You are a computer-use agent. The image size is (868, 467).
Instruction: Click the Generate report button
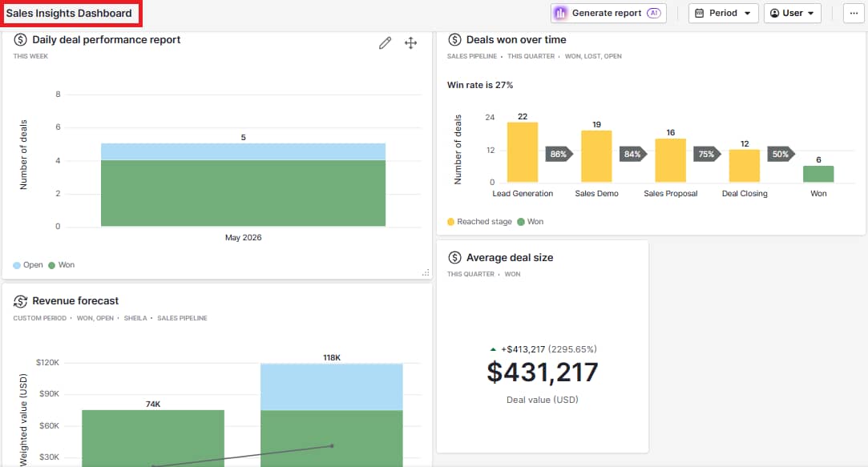[x=608, y=14]
